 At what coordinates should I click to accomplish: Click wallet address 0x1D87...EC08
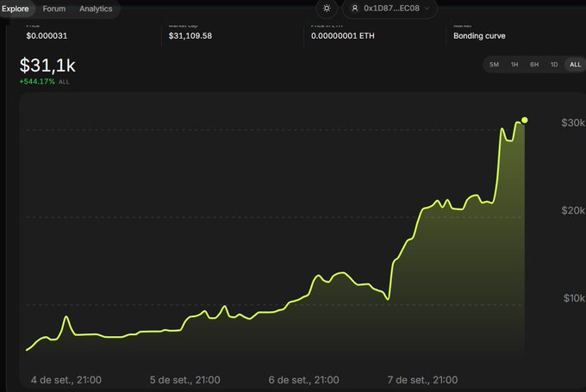tap(391, 9)
